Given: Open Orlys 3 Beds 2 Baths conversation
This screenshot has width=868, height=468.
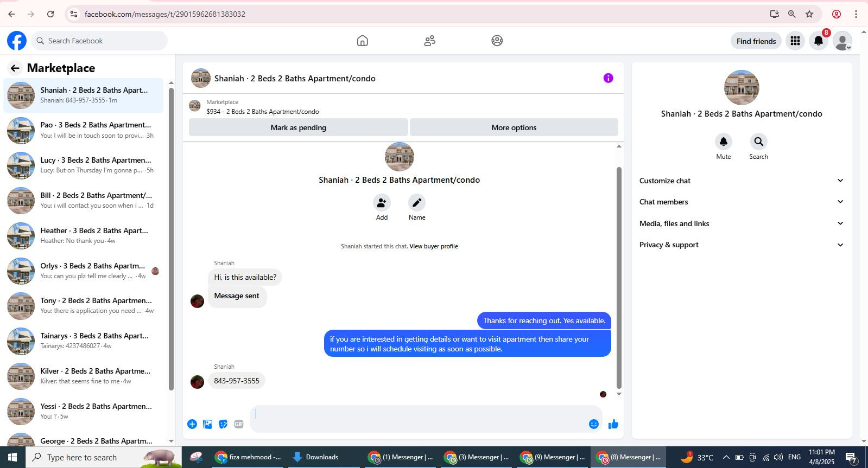Looking at the screenshot, I should [84, 271].
